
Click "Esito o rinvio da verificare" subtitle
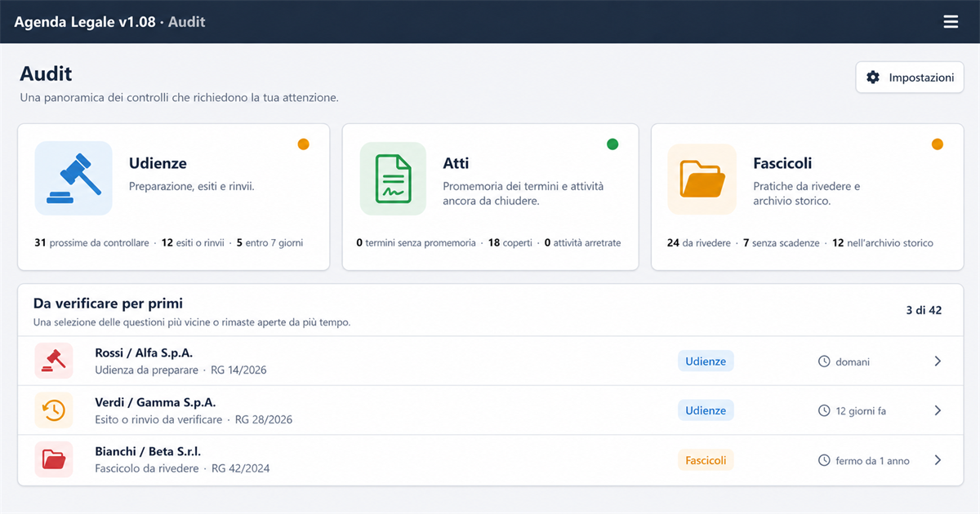pos(158,419)
